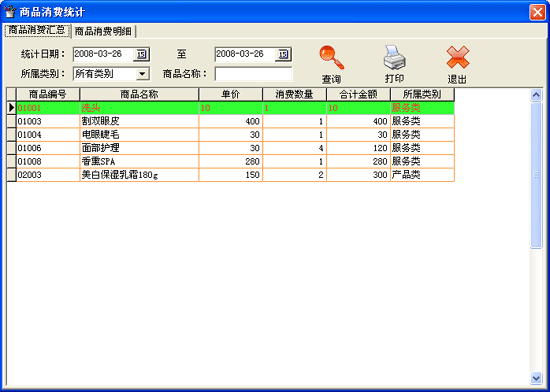Select the cell 美白保湿乳霜180g
This screenshot has height=392, width=550.
coord(139,175)
